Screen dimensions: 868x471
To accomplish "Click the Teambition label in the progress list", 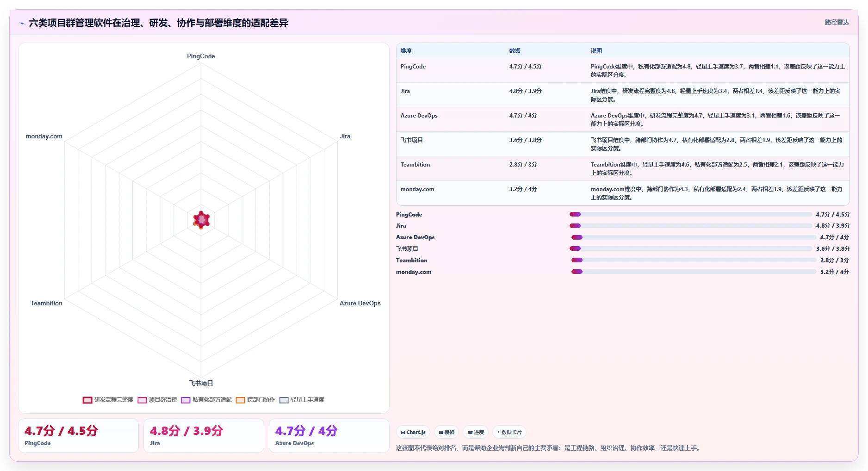I will click(412, 260).
